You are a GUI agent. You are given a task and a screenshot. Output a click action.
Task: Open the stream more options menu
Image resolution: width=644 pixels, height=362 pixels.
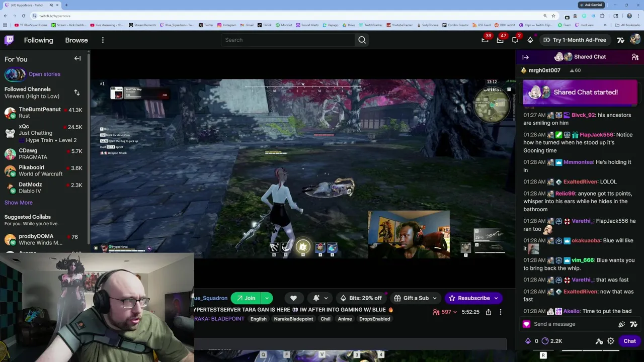pyautogui.click(x=501, y=312)
